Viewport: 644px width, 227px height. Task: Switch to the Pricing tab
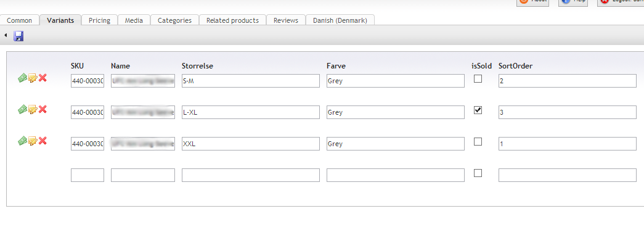pyautogui.click(x=99, y=20)
